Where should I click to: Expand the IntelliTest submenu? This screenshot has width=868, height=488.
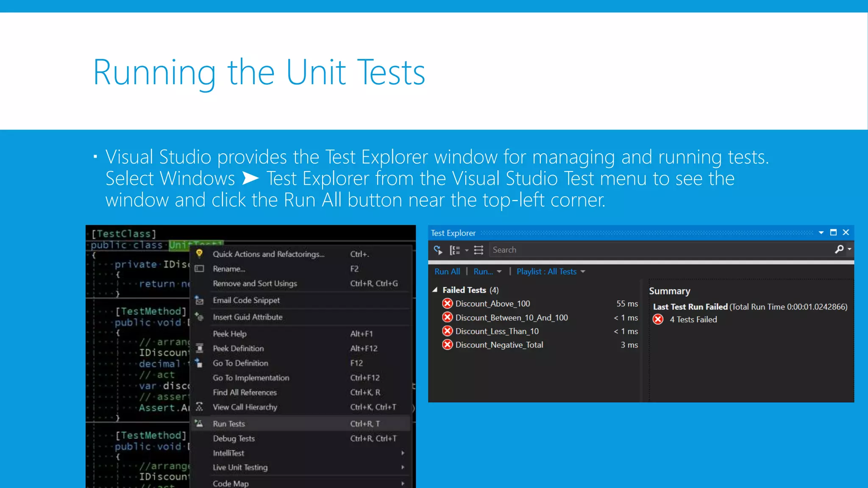(403, 453)
